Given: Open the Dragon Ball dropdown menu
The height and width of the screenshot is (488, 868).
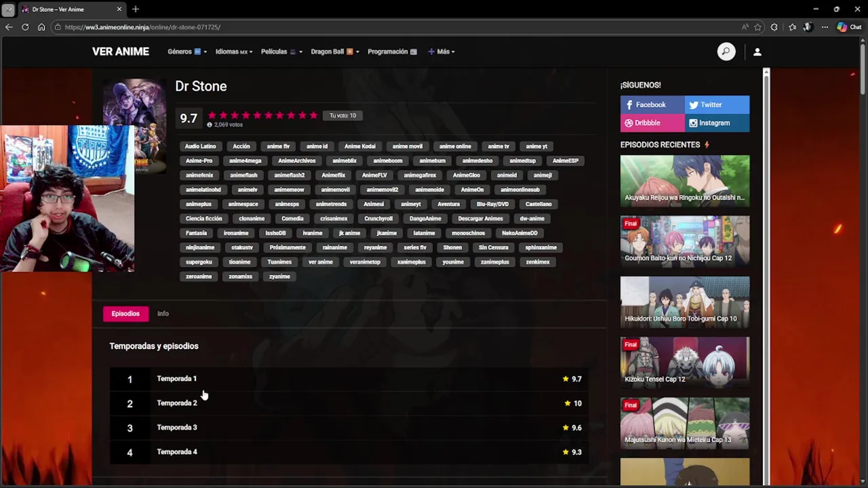Looking at the screenshot, I should pos(335,52).
